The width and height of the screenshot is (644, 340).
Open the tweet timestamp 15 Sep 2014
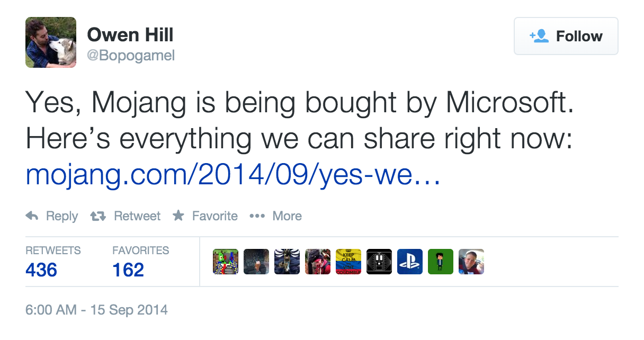[x=96, y=310]
